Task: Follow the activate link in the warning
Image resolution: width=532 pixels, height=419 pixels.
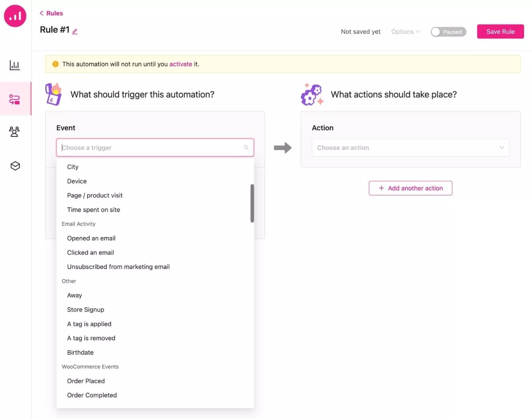Action: point(180,64)
